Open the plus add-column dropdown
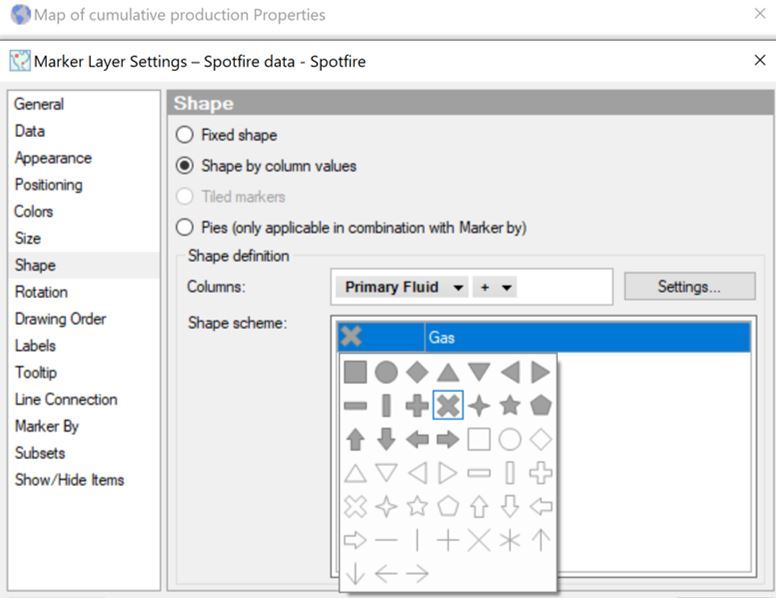The height and width of the screenshot is (598, 776). pos(494,287)
